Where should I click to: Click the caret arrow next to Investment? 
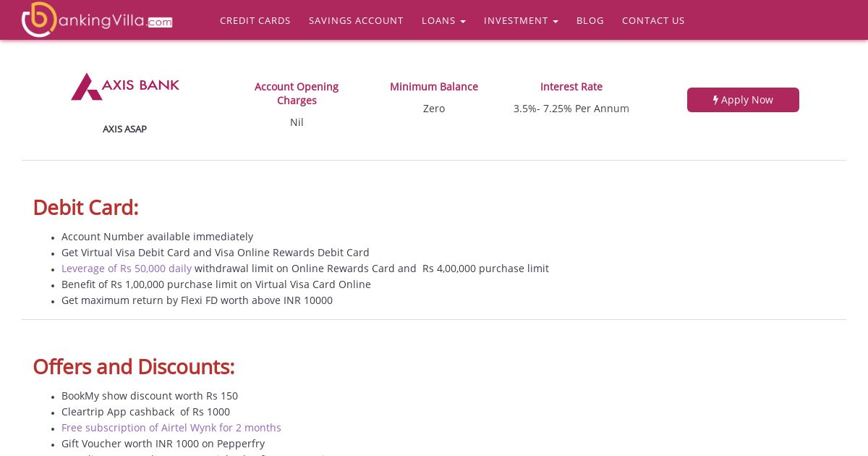[x=556, y=22]
